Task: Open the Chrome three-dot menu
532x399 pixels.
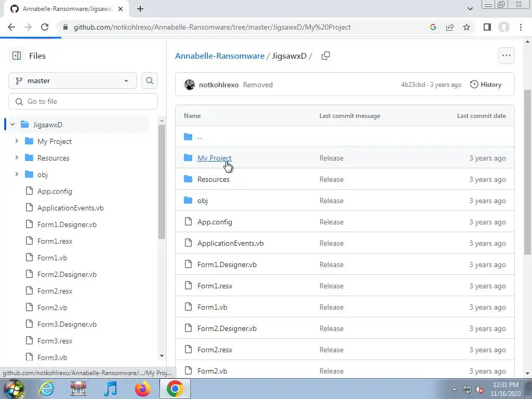Action: pyautogui.click(x=521, y=27)
